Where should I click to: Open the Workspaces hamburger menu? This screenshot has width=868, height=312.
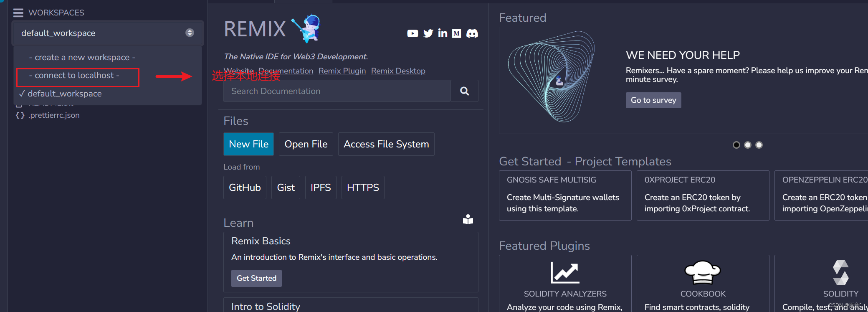(18, 13)
